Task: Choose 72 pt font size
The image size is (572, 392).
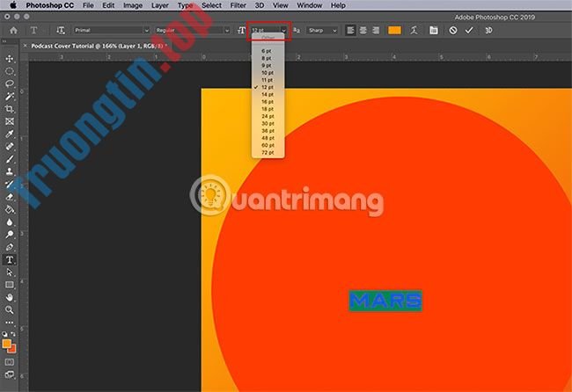Action: coord(268,153)
